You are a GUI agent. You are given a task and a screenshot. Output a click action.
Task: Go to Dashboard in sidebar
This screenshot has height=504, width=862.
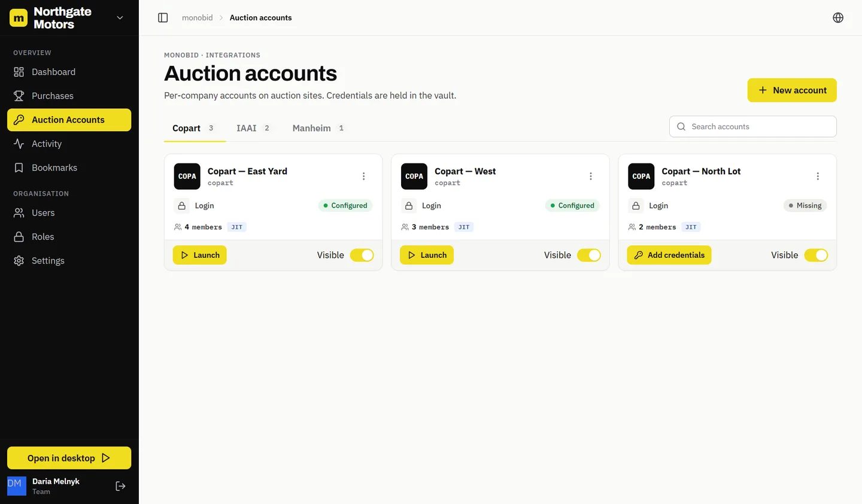(x=69, y=72)
